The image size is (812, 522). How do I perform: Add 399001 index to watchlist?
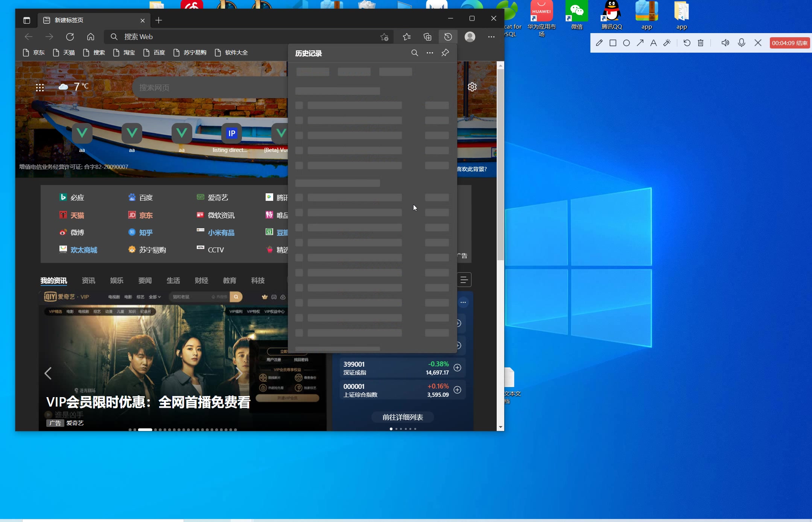click(x=458, y=368)
